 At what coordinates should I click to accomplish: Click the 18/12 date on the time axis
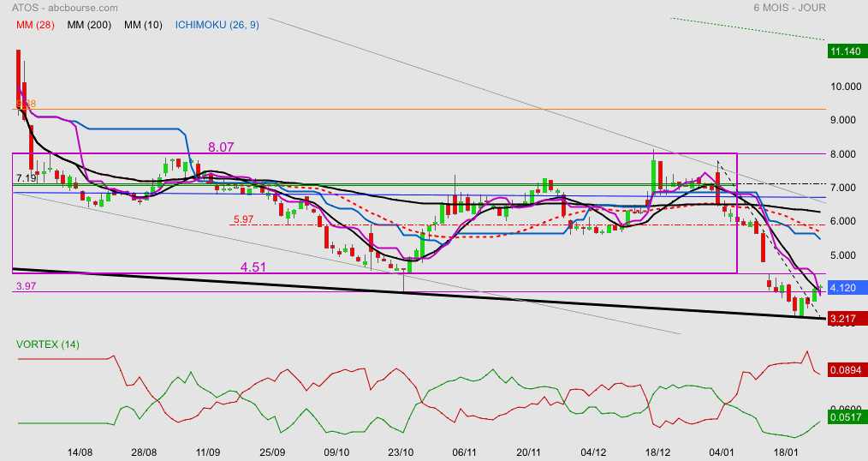657,452
